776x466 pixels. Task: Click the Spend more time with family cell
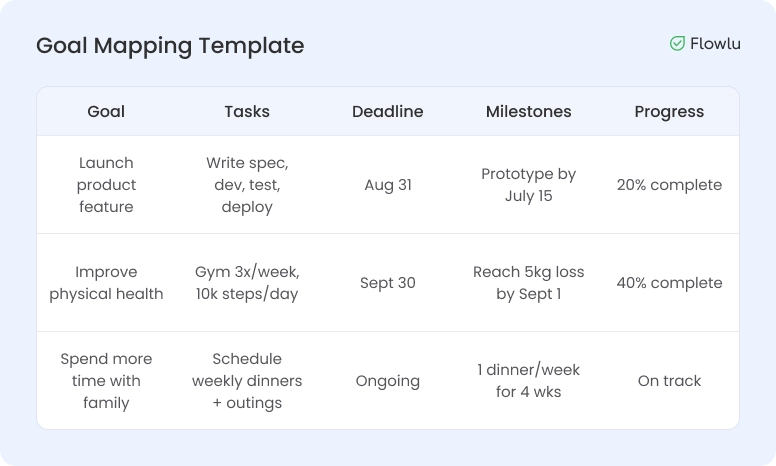pos(106,381)
